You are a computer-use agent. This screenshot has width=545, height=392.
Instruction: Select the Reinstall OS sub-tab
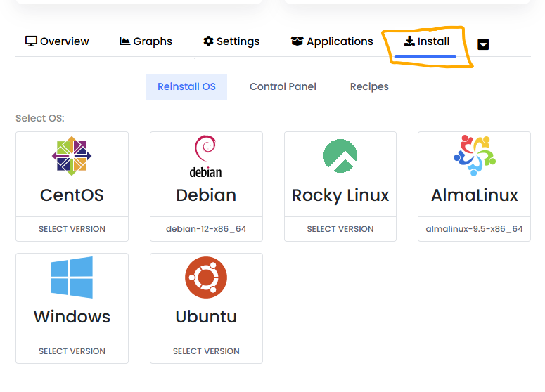pyautogui.click(x=186, y=86)
